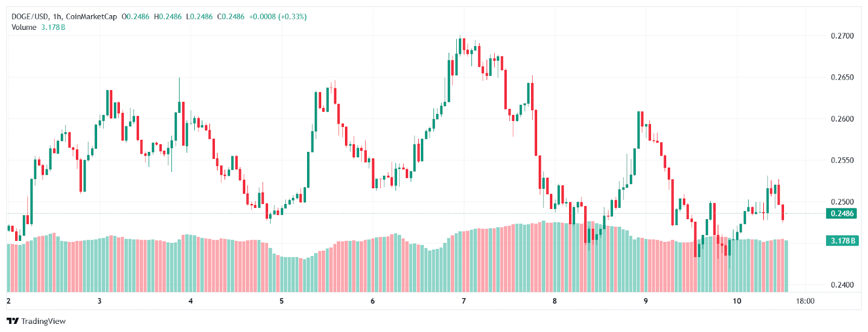Image resolution: width=868 pixels, height=332 pixels.
Task: Click the Volume indicator label
Action: [24, 27]
